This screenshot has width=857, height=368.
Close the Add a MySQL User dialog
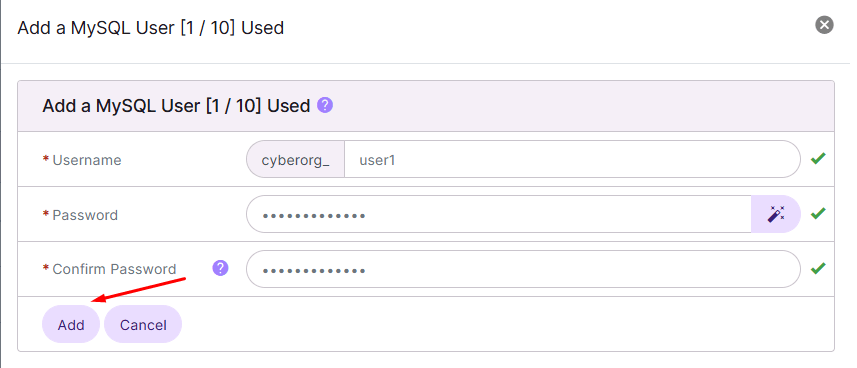[824, 25]
